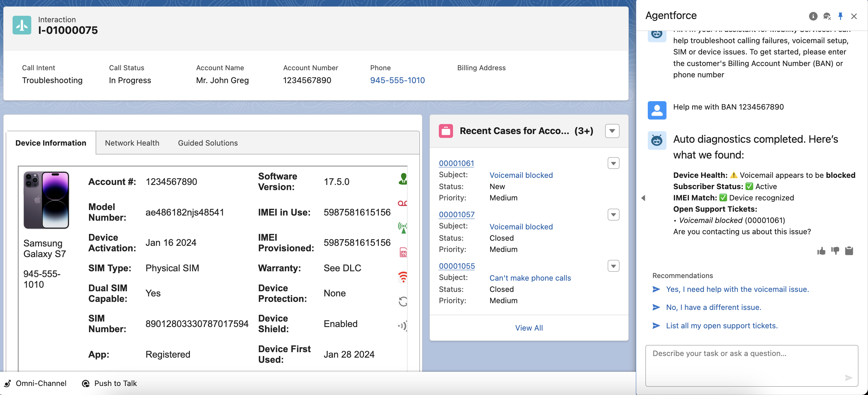Expand actions dropdown for case 00001055
Viewport: 868px width, 395px height.
tap(613, 266)
